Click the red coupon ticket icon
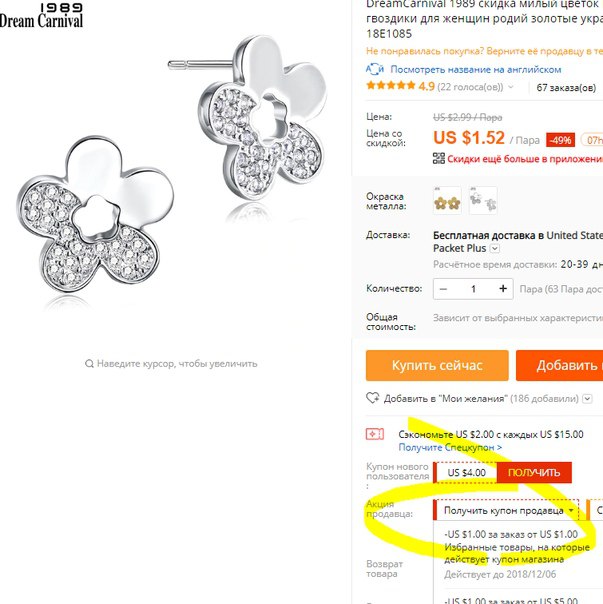This screenshot has height=604, width=603. (x=375, y=434)
